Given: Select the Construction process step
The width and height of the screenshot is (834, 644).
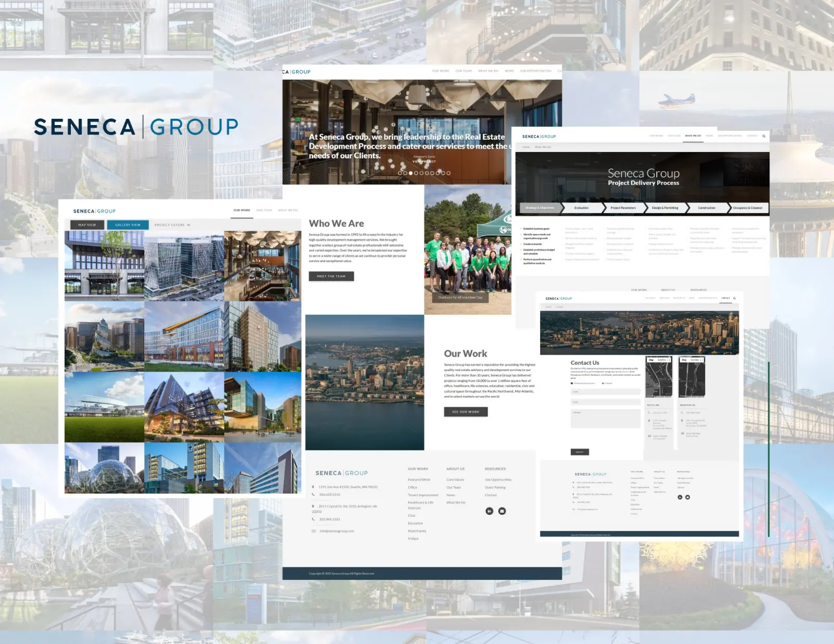Looking at the screenshot, I should click(x=707, y=208).
